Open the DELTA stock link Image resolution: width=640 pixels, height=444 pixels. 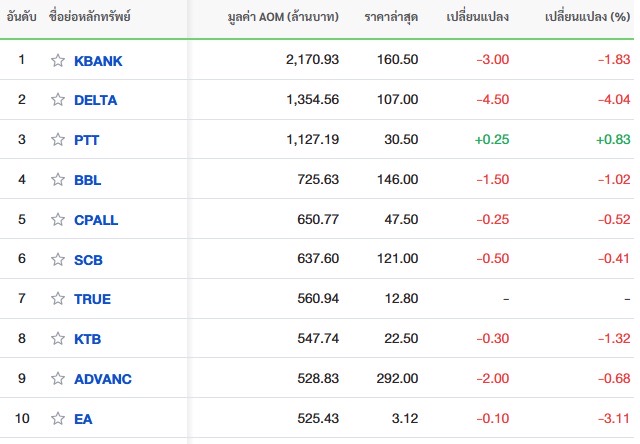pyautogui.click(x=96, y=100)
